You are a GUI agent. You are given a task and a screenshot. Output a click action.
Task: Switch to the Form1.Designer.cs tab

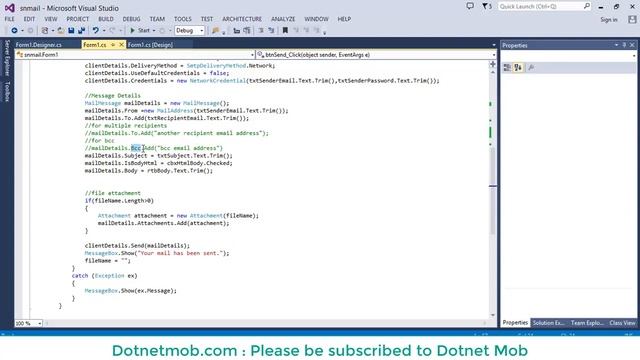tap(39, 45)
